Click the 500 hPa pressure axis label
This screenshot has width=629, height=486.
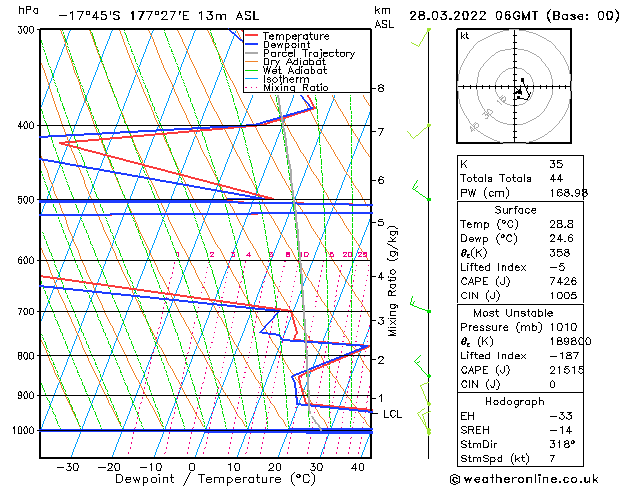[28, 200]
